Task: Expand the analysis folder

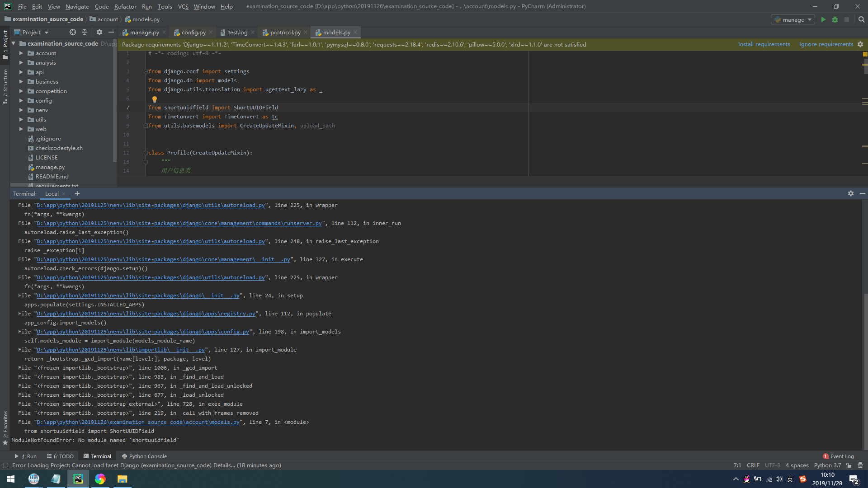Action: 21,63
